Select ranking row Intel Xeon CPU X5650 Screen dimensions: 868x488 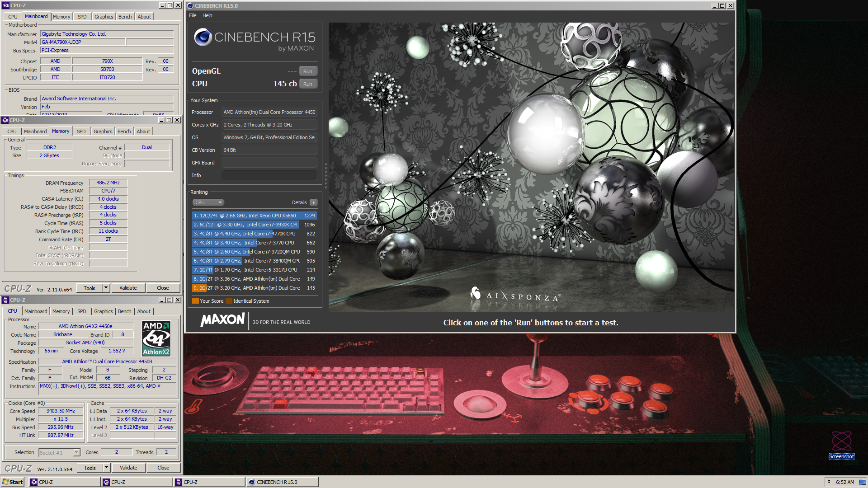click(x=255, y=216)
